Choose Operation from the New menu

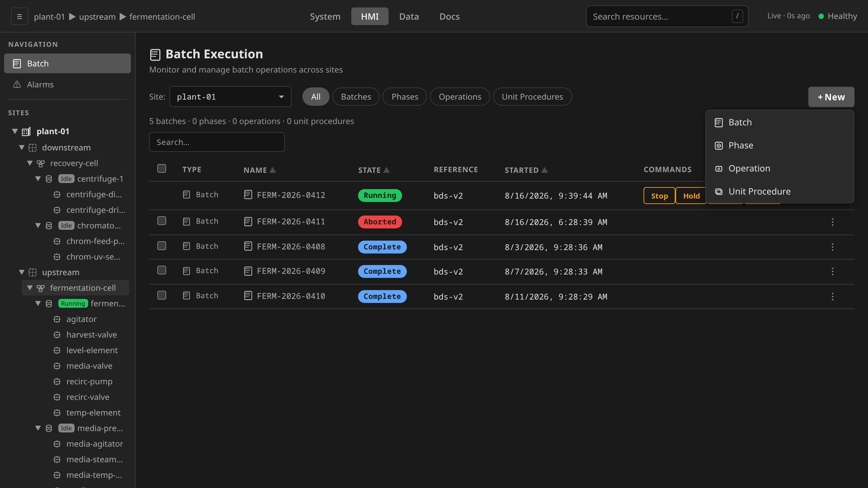tap(780, 168)
